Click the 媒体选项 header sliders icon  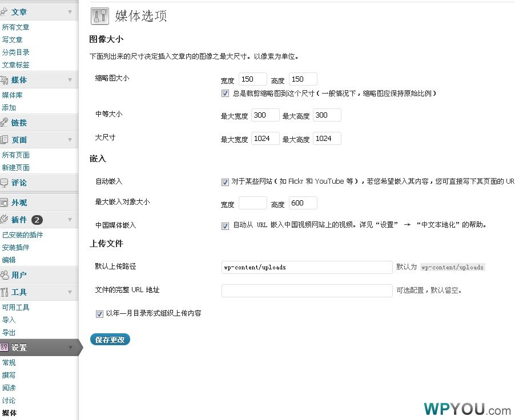click(x=100, y=16)
